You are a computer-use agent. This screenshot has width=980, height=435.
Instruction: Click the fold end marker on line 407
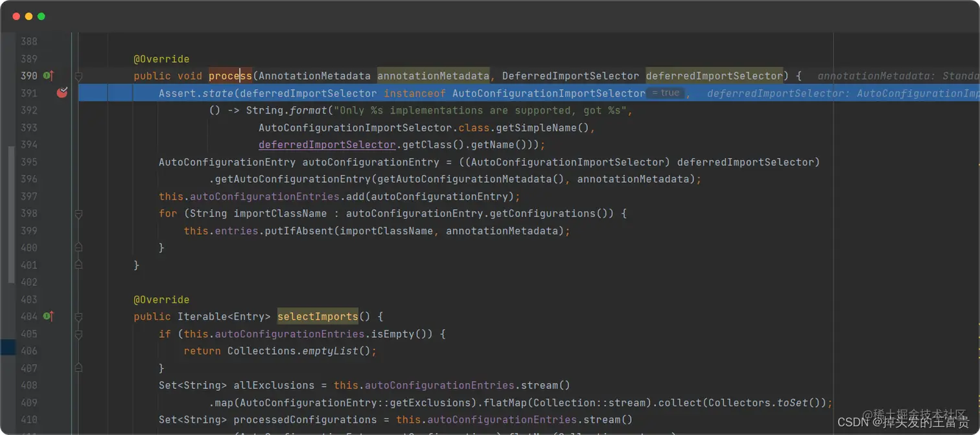78,368
